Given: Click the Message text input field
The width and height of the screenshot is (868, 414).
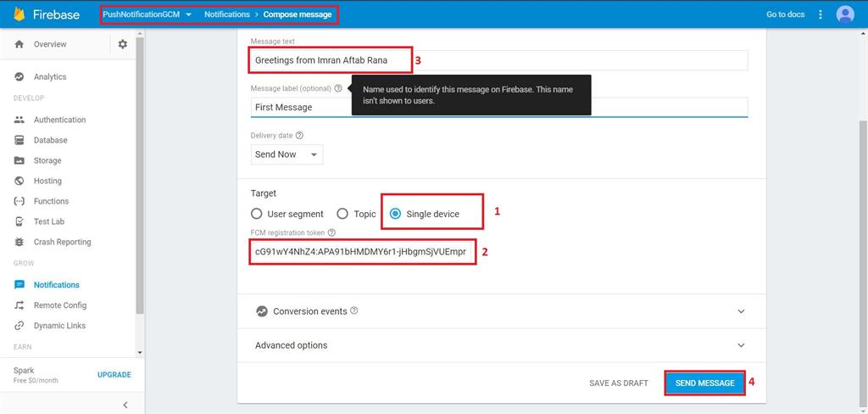Looking at the screenshot, I should tap(498, 60).
